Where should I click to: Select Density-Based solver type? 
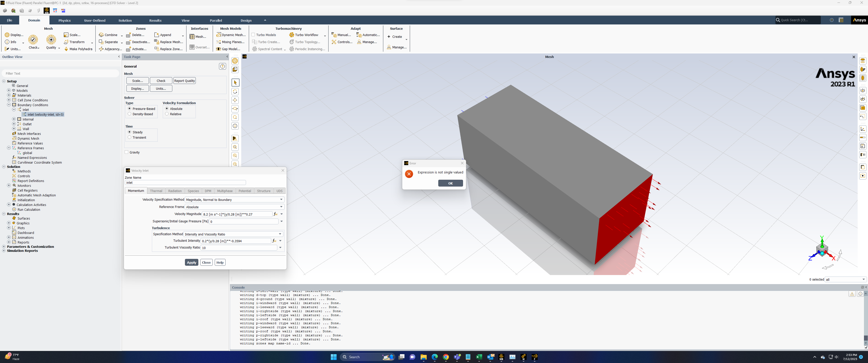pos(129,114)
